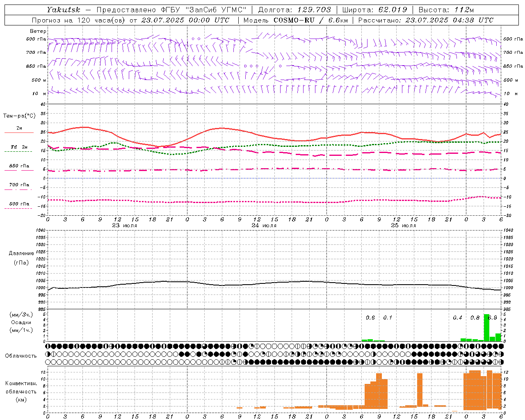Click the tallest green precipitation bar
Viewport: 525px width, 420px height.
click(x=486, y=328)
